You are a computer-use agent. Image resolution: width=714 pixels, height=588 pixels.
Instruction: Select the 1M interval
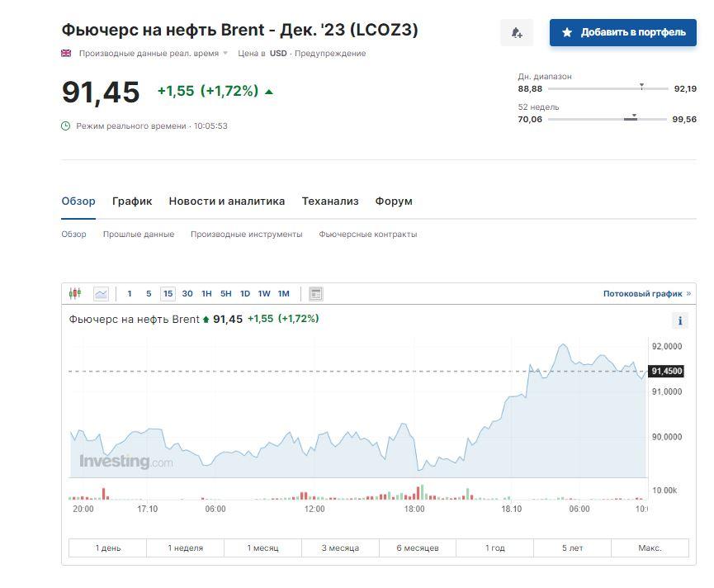pos(284,294)
